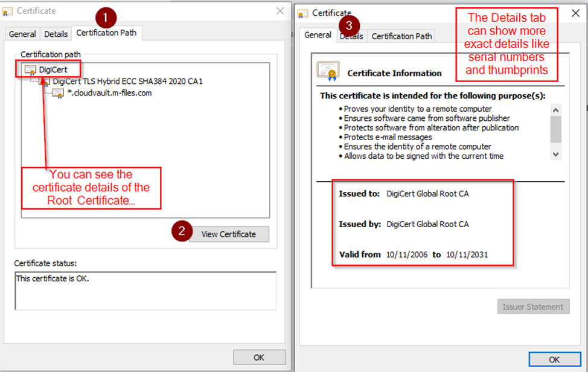Confirm with OK in left Certificate window
Screen dimensions: 588x372
pos(259,358)
